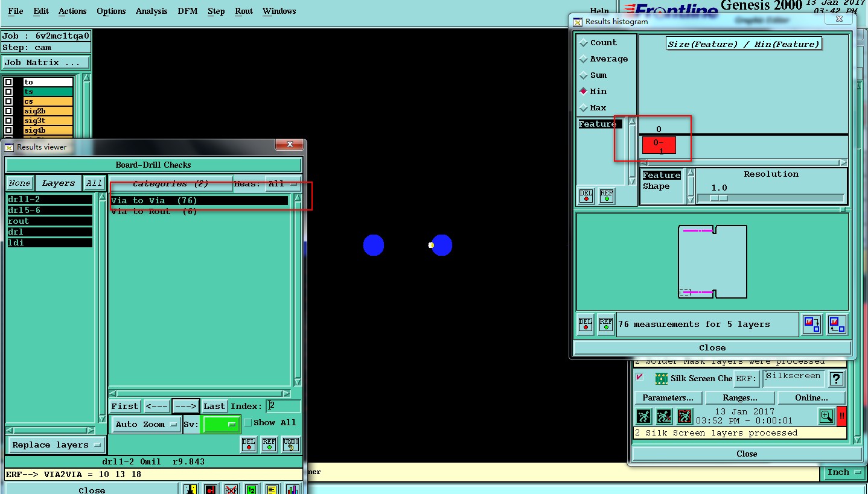This screenshot has height=494, width=868.
Task: Click magnifier results icon in Silk Screen check
Action: tap(826, 416)
